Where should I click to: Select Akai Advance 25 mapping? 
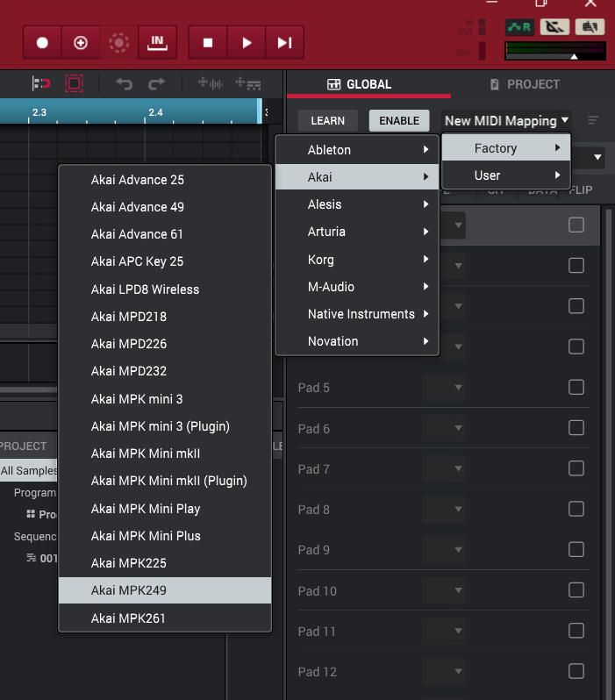(165, 180)
